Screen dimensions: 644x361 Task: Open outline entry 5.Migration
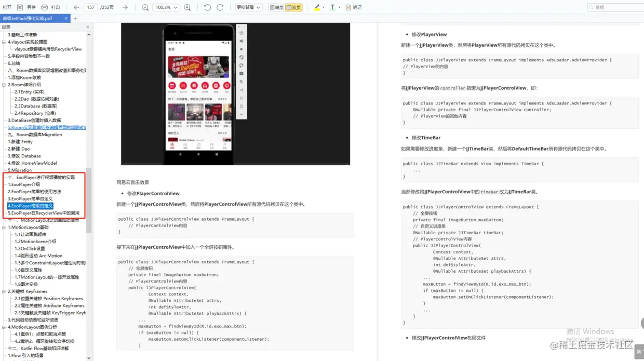[20, 170]
